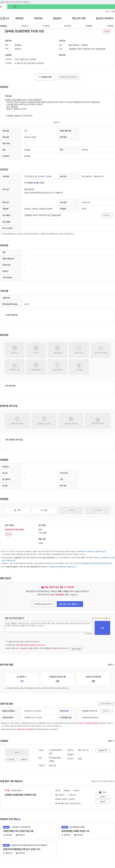Image resolution: width=115 pixels, height=868 pixels.
Task: Click the 장애인용 주차장 facility icon
Action: [x=17, y=421]
